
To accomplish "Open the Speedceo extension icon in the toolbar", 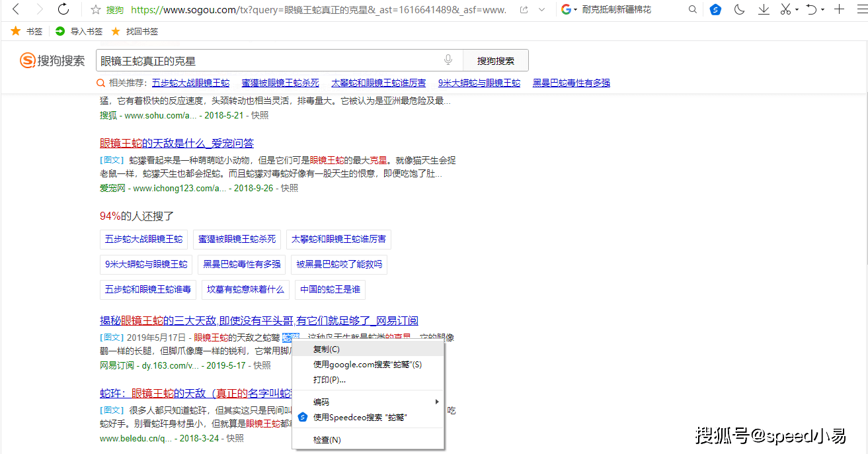I will pos(715,10).
